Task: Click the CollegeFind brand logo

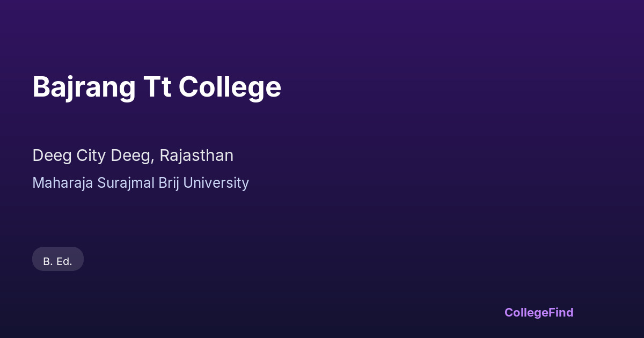Action: pyautogui.click(x=539, y=312)
